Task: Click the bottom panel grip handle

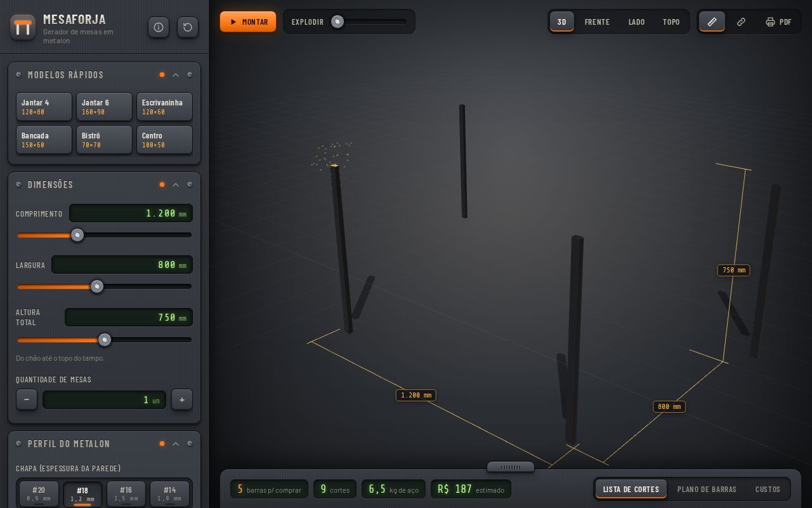Action: pos(511,467)
